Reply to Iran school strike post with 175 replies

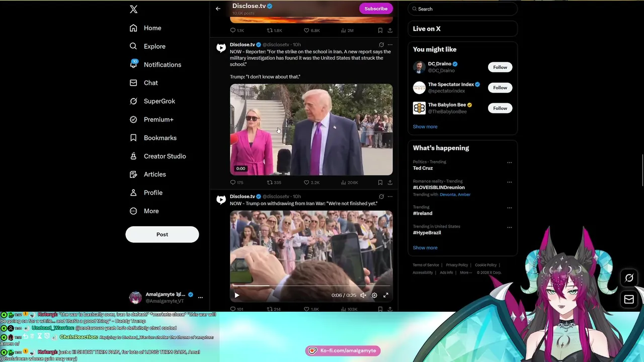point(236,183)
